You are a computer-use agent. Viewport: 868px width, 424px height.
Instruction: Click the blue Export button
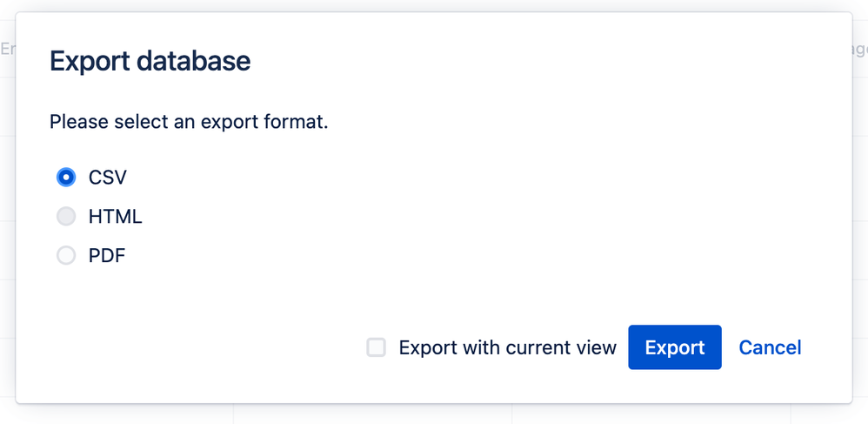click(674, 347)
